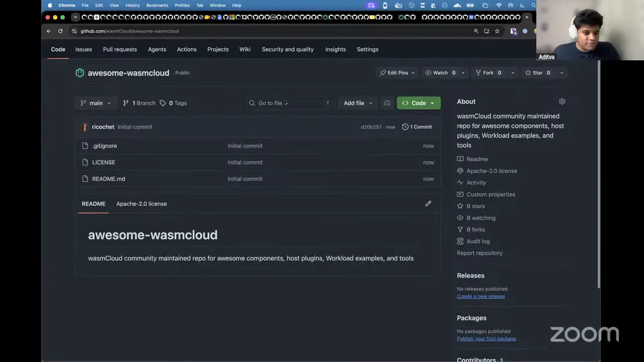Click the README.md file icon
Screen dimensions: 644x362
click(85, 179)
